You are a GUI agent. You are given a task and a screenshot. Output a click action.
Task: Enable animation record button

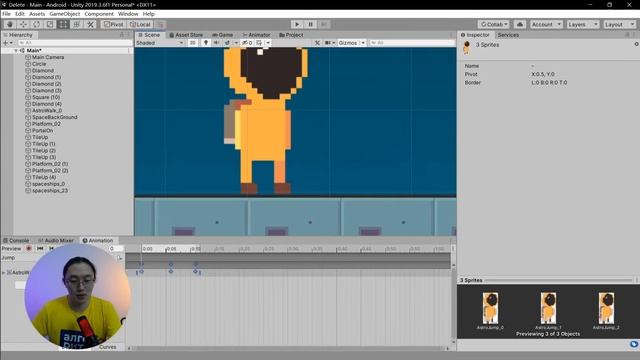(29, 248)
